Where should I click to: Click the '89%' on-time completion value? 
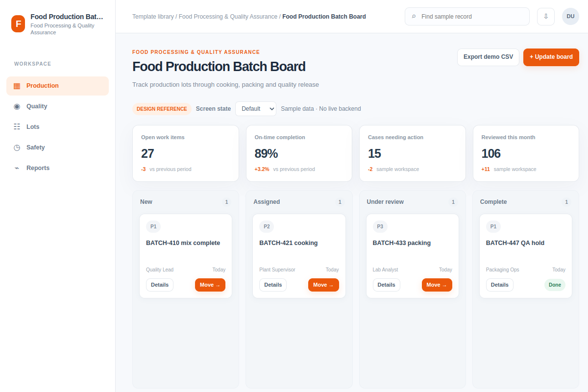pos(266,153)
